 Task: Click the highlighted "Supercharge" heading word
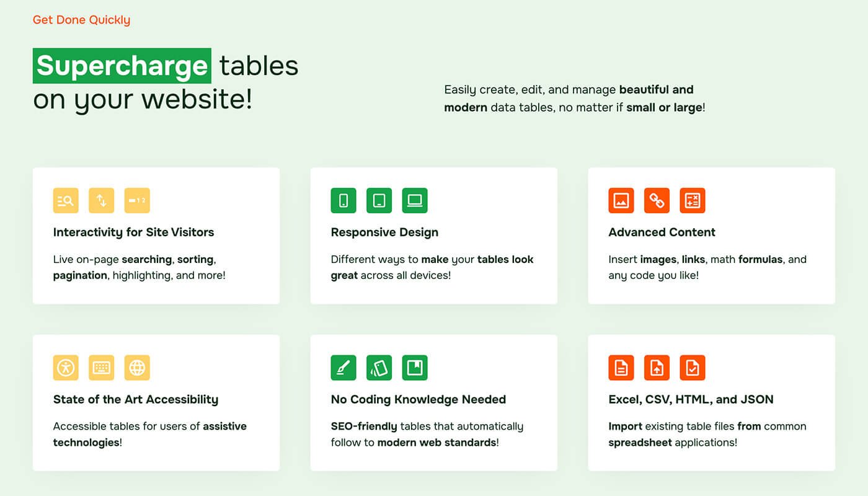tap(122, 66)
